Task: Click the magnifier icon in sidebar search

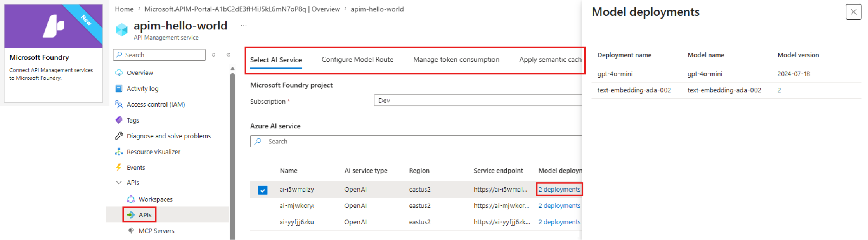Action: (x=119, y=55)
